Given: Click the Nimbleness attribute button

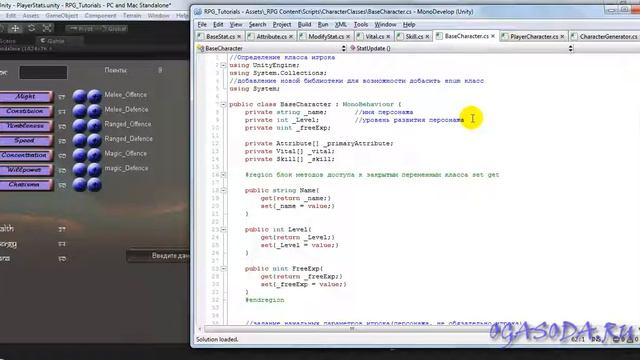Looking at the screenshot, I should [26, 126].
